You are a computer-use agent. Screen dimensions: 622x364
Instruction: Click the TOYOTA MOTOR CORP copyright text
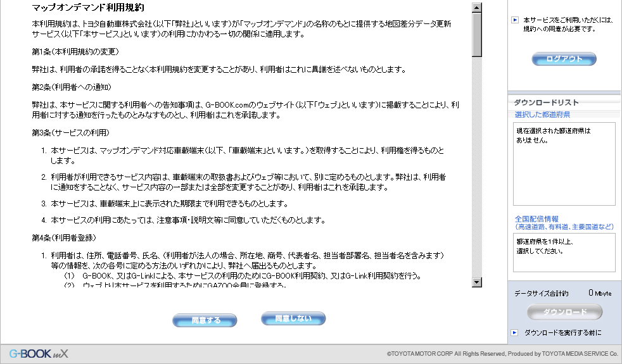pyautogui.click(x=502, y=354)
